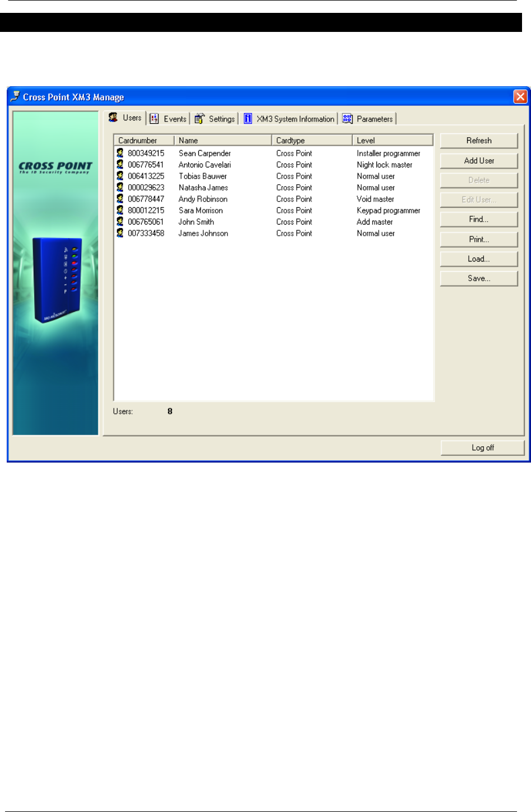Switch to XM3 System Information tab
The height and width of the screenshot is (812, 531).
coord(290,119)
